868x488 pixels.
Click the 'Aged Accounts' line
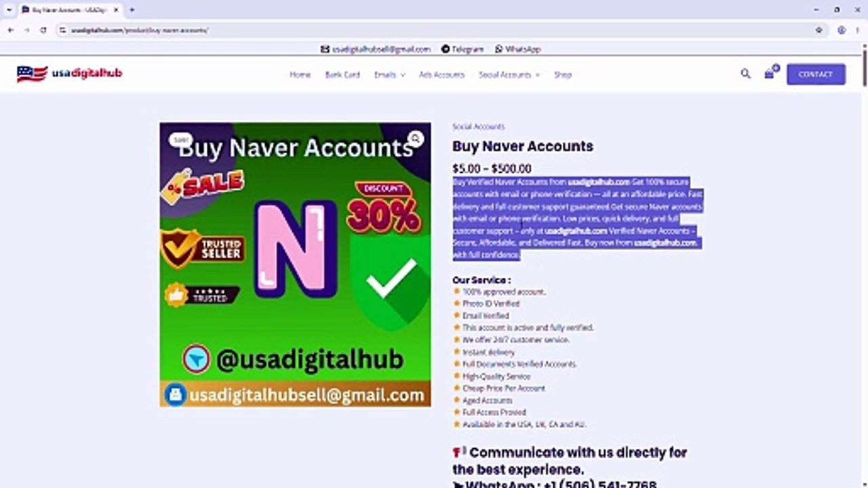pos(487,401)
